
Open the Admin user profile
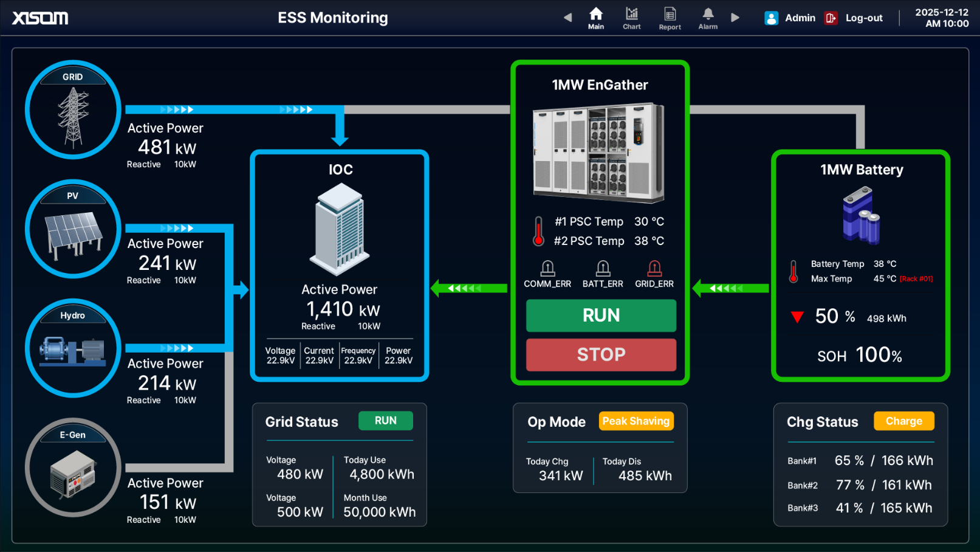point(790,18)
